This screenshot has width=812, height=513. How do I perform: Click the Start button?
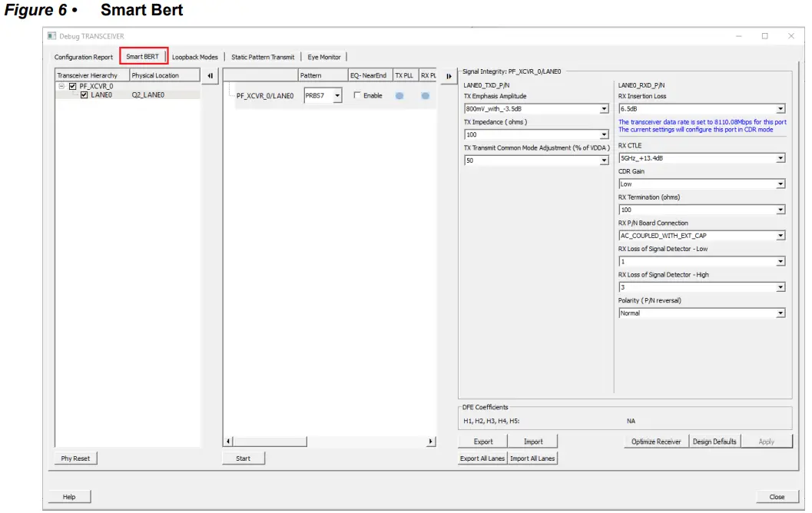(x=243, y=457)
